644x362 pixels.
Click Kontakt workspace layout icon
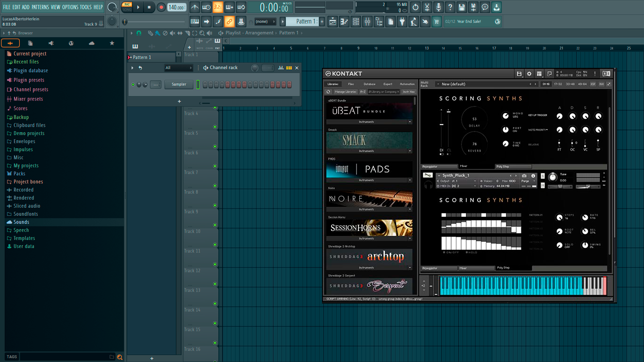click(539, 74)
